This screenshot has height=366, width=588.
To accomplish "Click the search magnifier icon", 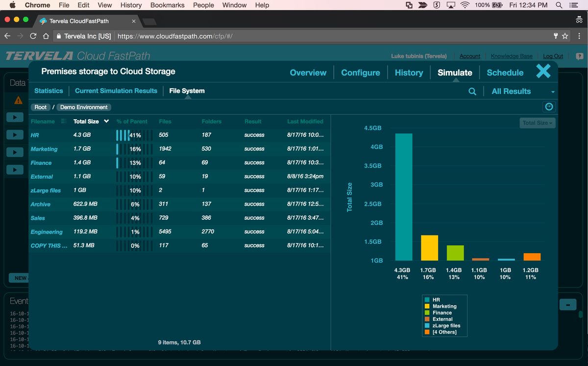I will tap(472, 91).
